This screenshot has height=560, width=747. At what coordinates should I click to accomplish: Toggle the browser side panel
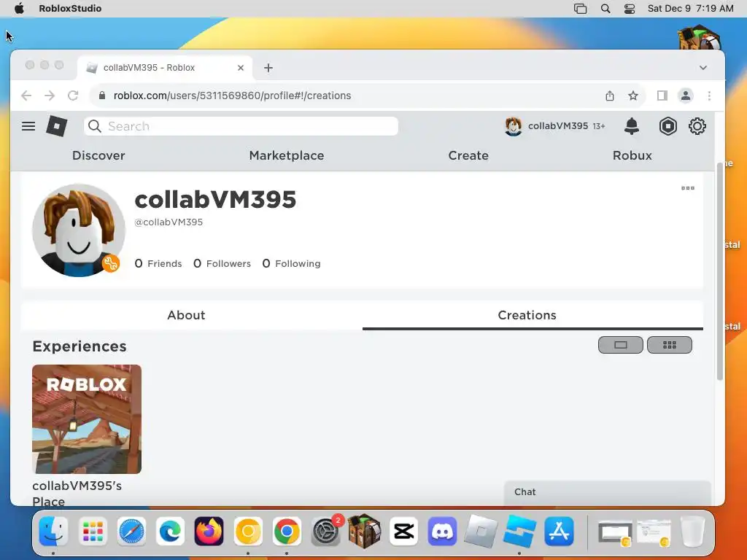(662, 96)
